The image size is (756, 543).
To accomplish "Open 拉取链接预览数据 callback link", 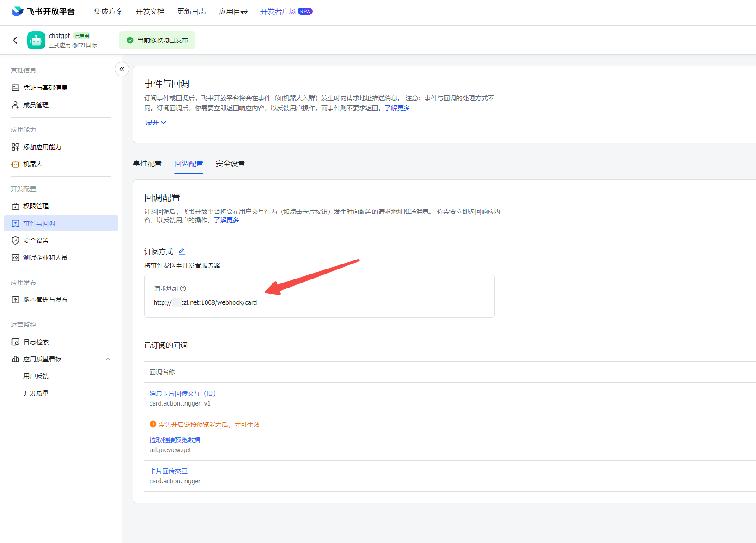I will (x=175, y=440).
